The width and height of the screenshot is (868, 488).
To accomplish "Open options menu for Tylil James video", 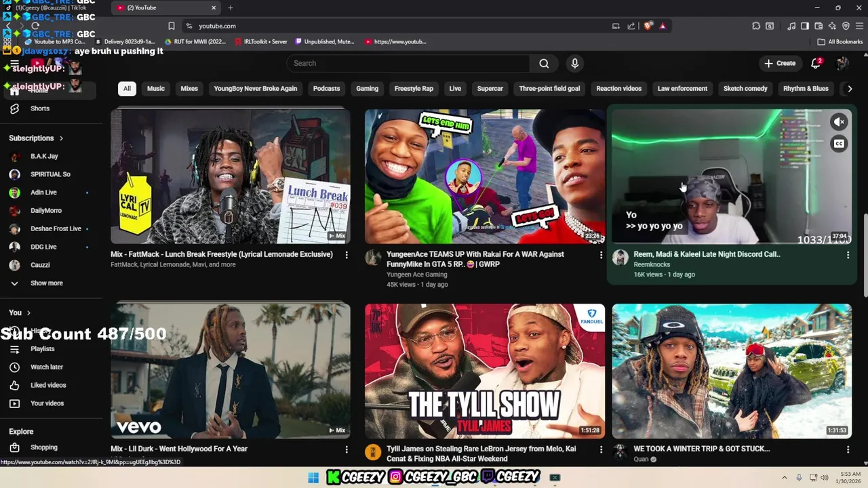I will pos(600,449).
